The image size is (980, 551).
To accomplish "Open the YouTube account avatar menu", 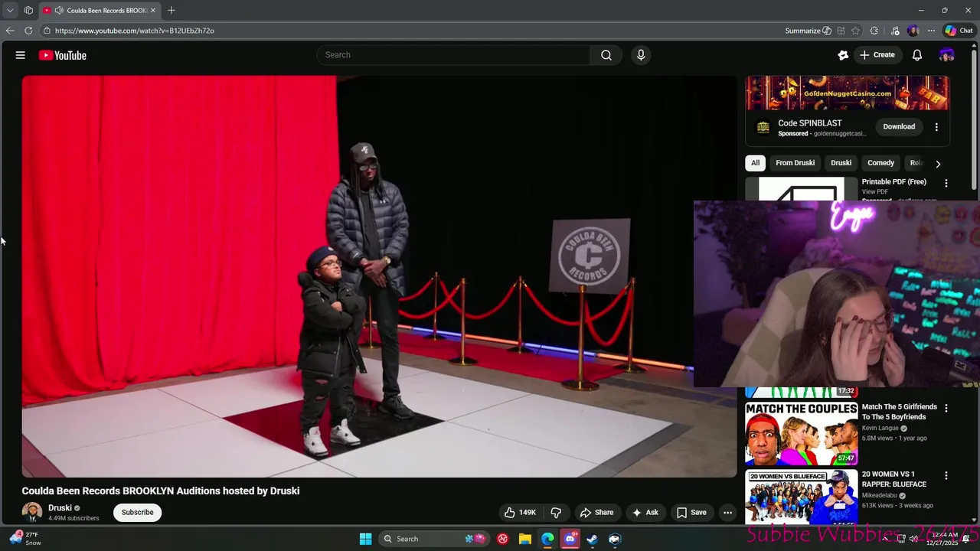I will click(x=947, y=55).
